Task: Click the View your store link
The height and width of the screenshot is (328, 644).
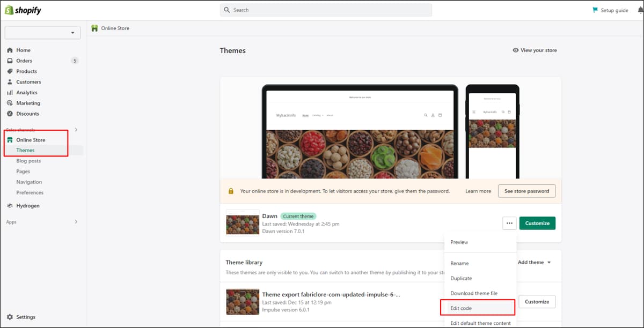Action: point(538,50)
